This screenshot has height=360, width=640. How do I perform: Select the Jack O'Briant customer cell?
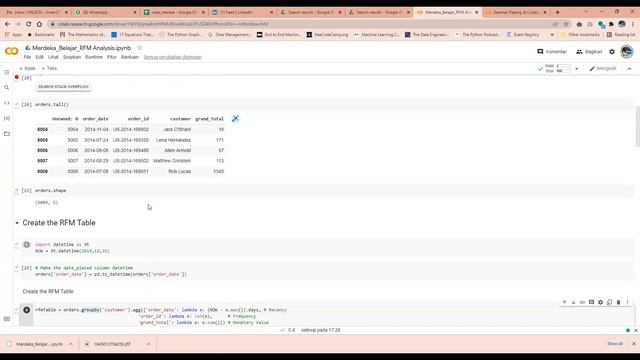click(x=177, y=129)
